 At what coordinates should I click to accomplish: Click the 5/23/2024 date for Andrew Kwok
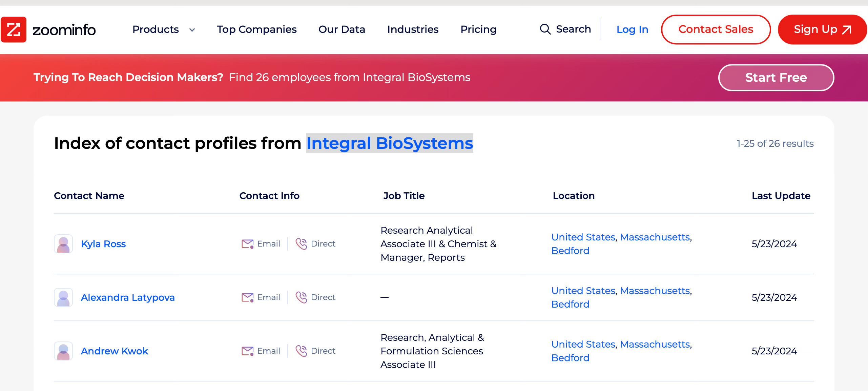tap(774, 351)
